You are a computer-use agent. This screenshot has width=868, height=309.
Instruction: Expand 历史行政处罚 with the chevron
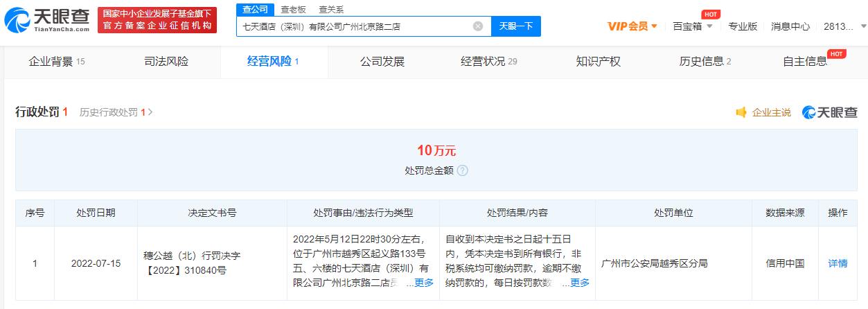[x=150, y=112]
